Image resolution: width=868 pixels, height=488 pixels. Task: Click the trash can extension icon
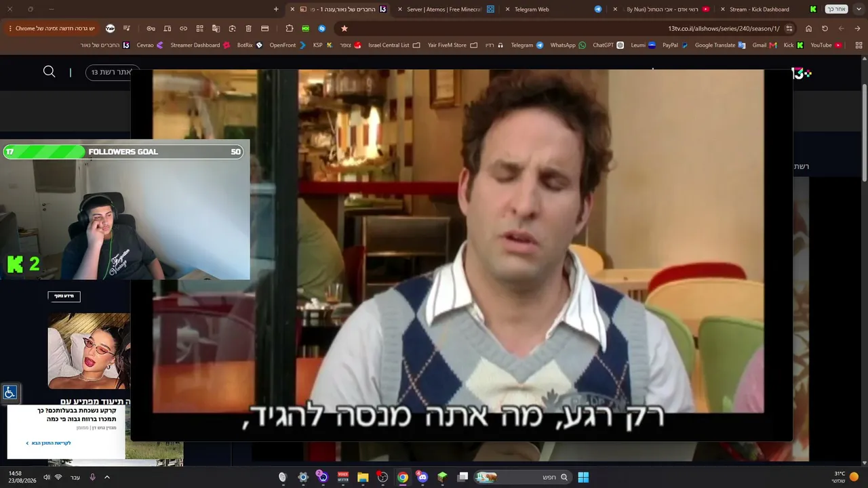(x=248, y=28)
